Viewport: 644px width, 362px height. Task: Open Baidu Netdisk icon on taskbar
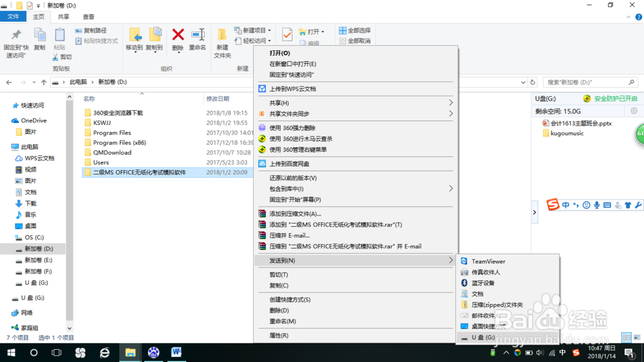coord(153,352)
